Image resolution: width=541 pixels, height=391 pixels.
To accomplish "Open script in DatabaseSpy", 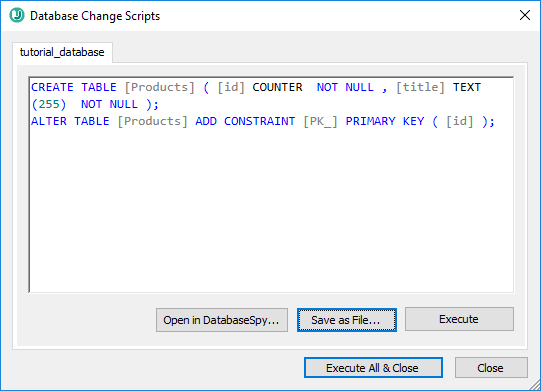I will click(222, 320).
